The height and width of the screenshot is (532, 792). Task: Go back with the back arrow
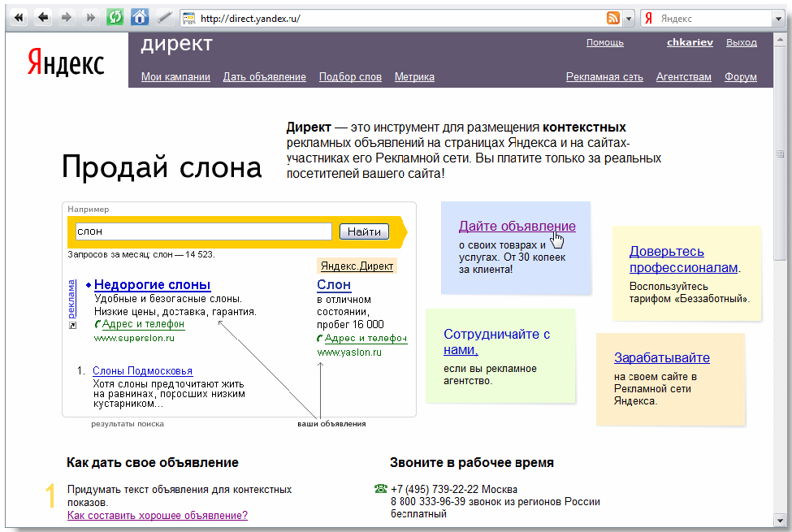tap(43, 18)
